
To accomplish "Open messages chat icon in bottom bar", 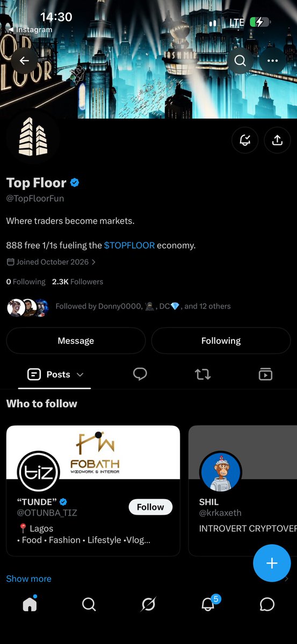I will point(267,605).
